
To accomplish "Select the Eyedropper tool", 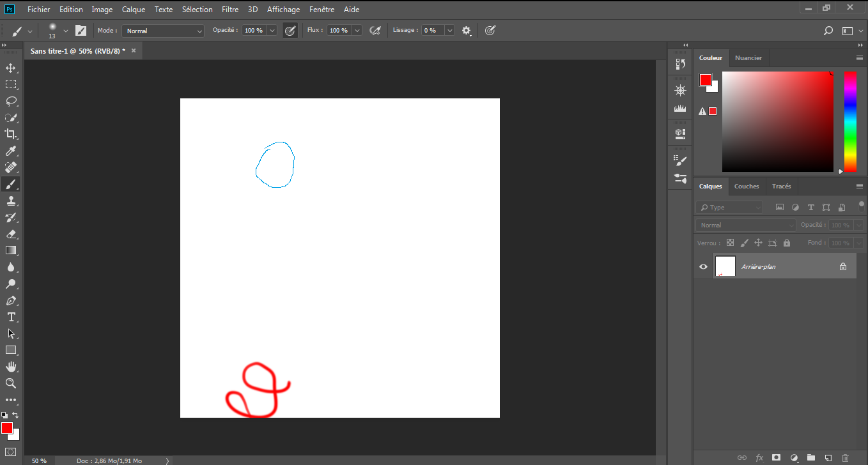I will click(11, 151).
